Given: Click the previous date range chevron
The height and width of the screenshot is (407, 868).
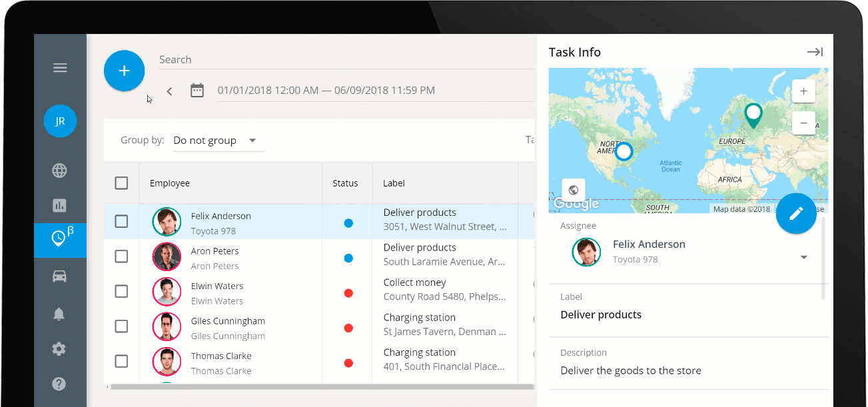Looking at the screenshot, I should (170, 91).
